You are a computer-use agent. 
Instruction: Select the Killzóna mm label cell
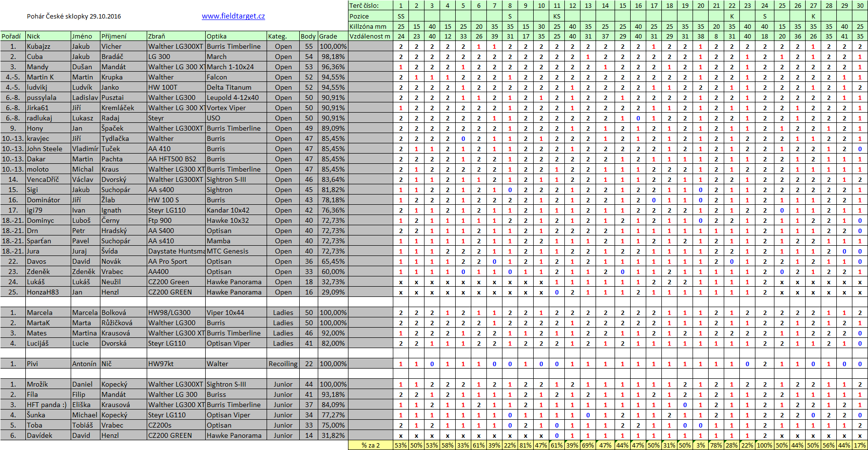(x=370, y=26)
